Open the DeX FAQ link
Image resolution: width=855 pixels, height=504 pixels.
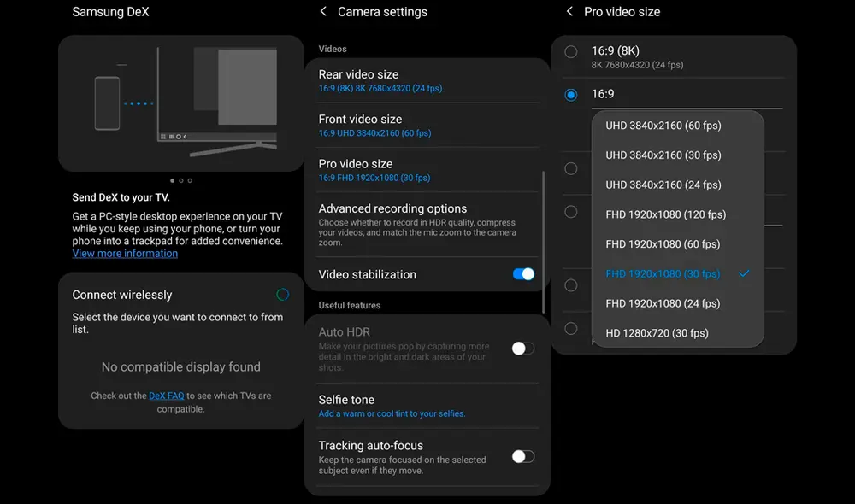click(168, 395)
